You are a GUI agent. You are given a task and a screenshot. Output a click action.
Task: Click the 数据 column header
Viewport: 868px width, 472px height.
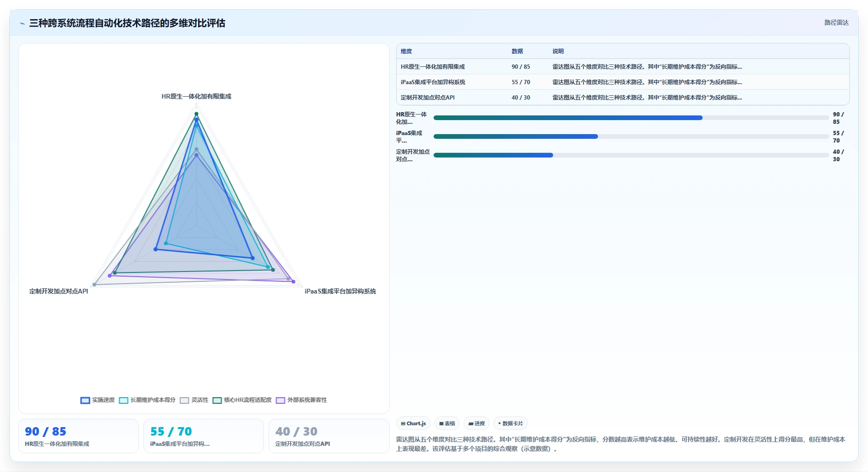517,51
